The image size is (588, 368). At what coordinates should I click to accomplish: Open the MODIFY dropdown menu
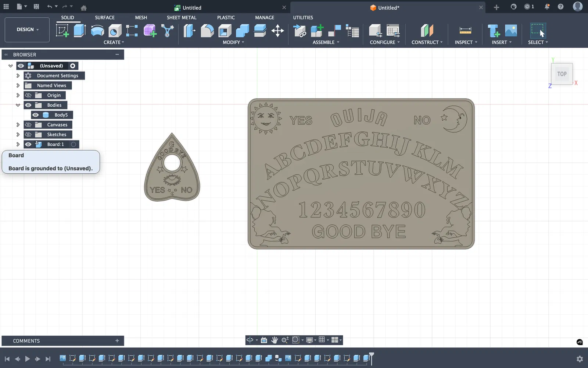click(x=233, y=42)
